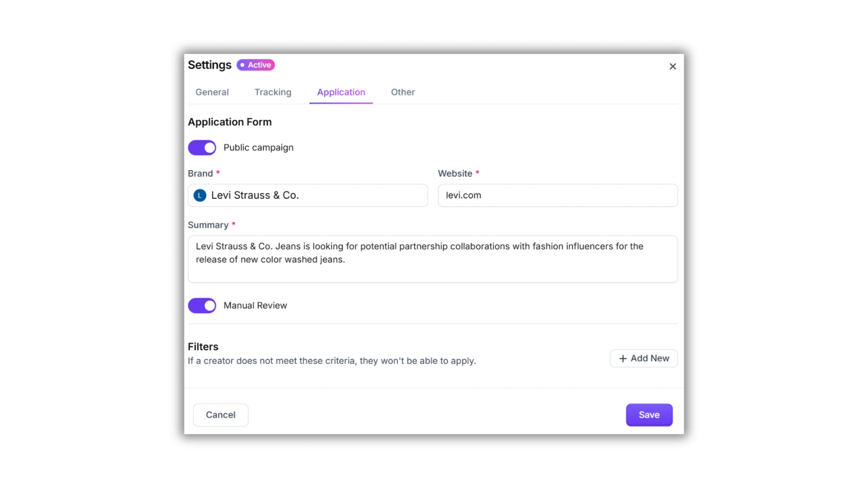
Task: Focus the Website input field
Action: [557, 195]
